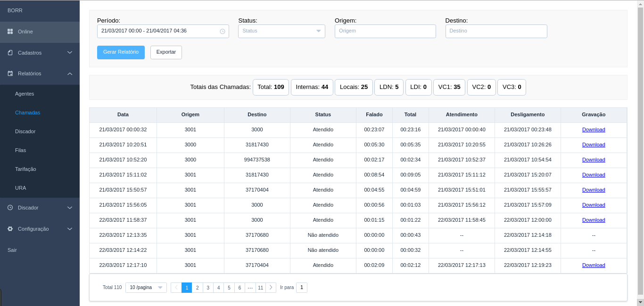644x306 pixels.
Task: Click the Configuração gear icon
Action: [x=10, y=229]
